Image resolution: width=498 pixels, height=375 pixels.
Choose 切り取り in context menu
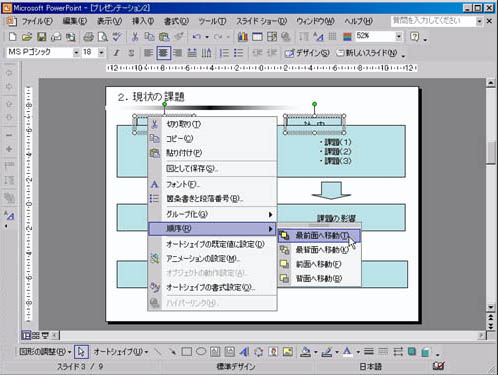point(212,124)
